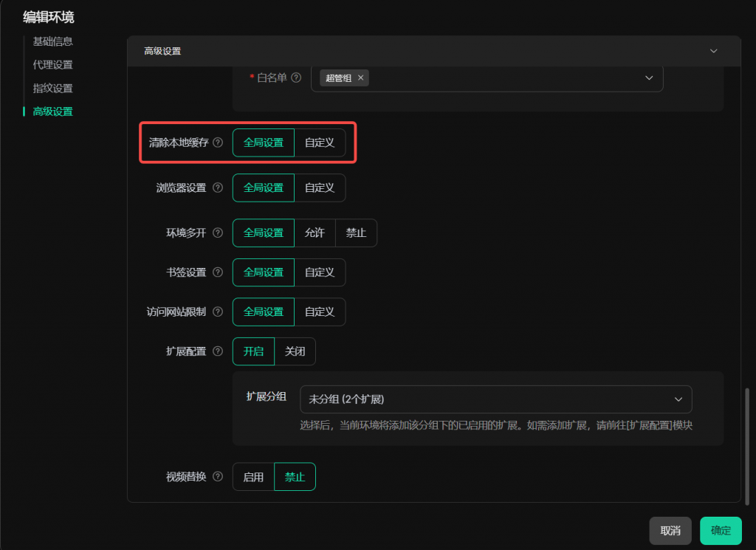Expand the 白名单 dropdown arrow
This screenshot has height=550, width=756.
click(x=649, y=78)
